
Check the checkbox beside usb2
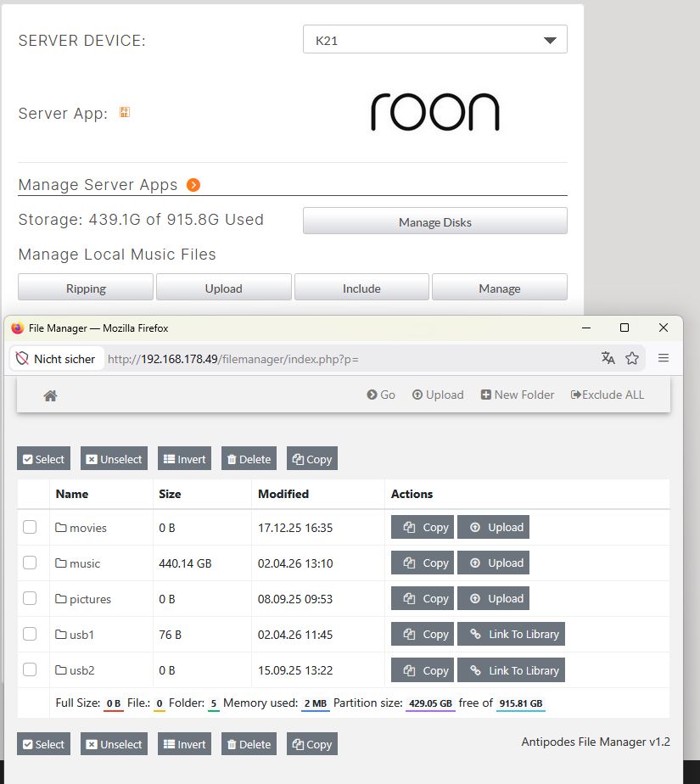(x=31, y=669)
